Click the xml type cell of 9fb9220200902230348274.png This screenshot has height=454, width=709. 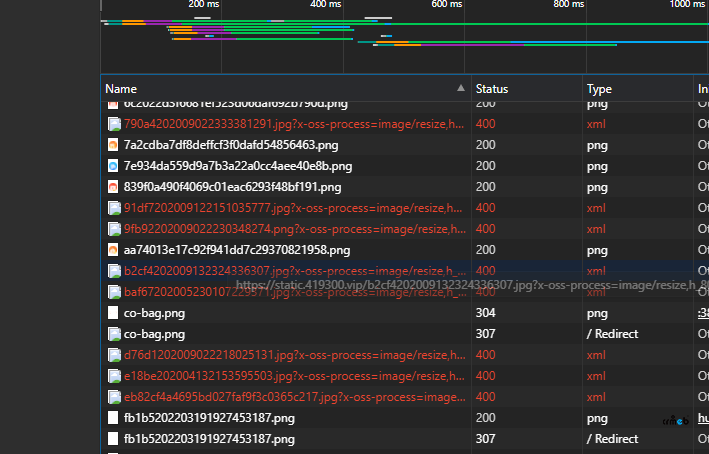pos(596,229)
